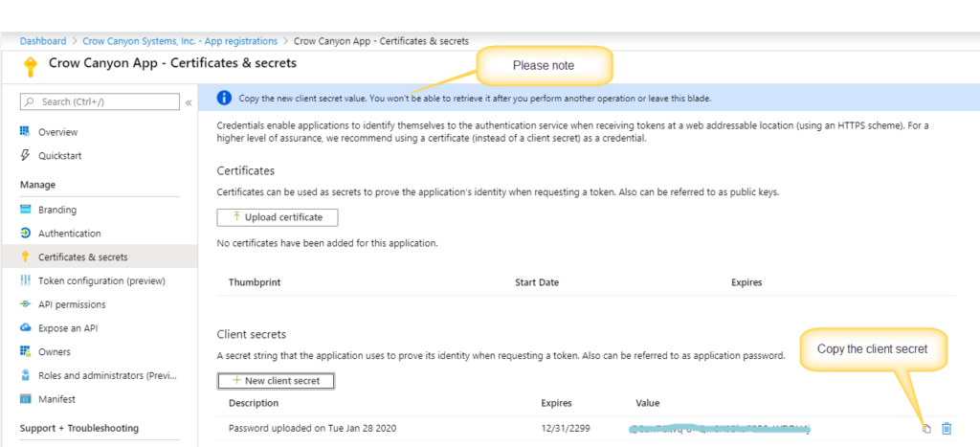Click the Manifest sidebar icon
Image resolution: width=980 pixels, height=447 pixels.
pos(25,399)
